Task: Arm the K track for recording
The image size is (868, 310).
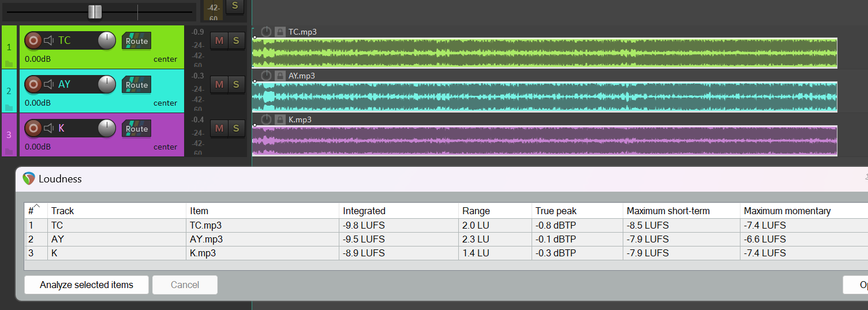Action: pos(33,128)
